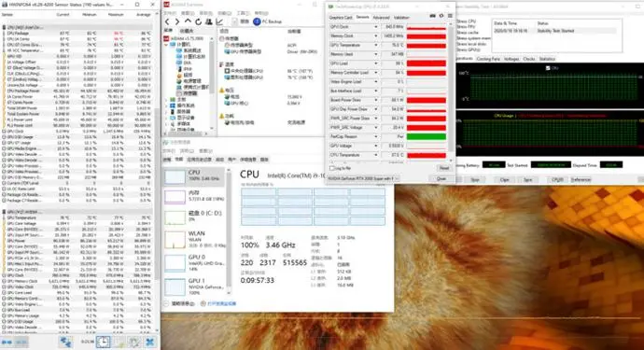
Task: Click GPU-Z screenshot camera icon
Action: (x=432, y=16)
